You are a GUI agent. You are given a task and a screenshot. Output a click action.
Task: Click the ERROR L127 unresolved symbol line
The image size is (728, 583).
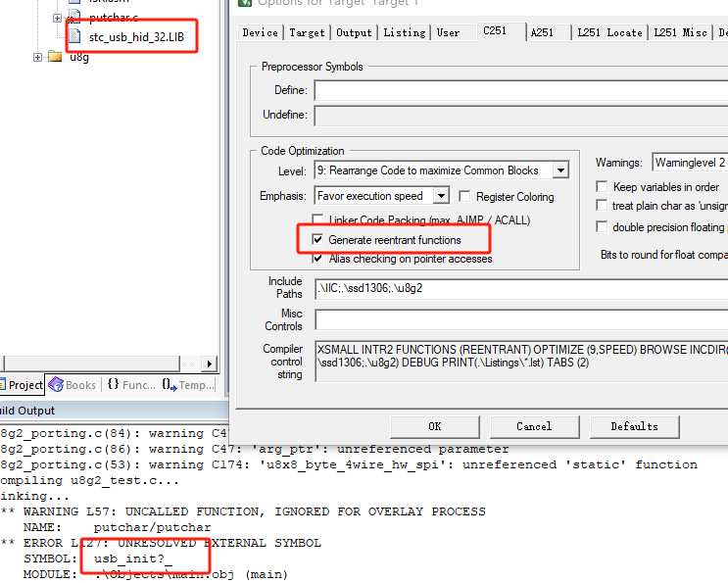(x=161, y=543)
